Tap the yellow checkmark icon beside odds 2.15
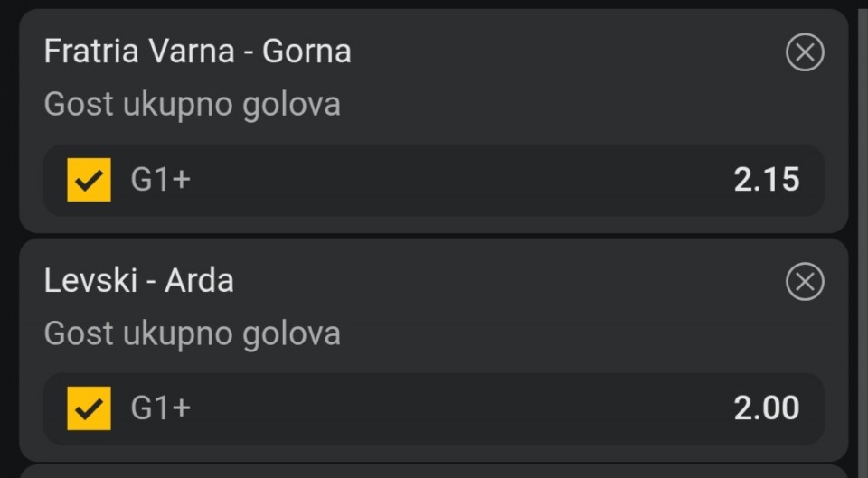 coord(89,180)
